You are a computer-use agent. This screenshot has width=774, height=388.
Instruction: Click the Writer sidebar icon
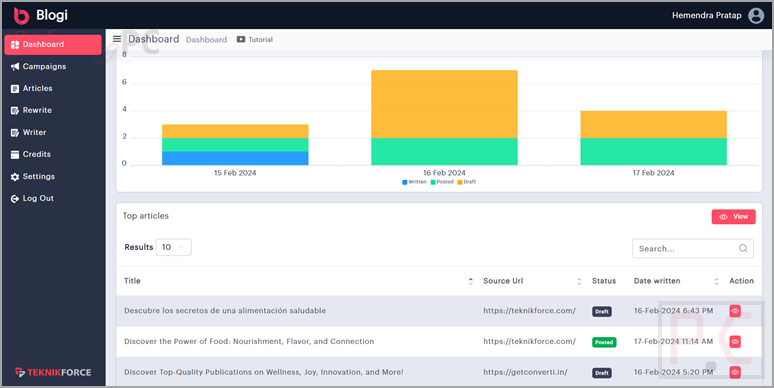[x=15, y=133]
